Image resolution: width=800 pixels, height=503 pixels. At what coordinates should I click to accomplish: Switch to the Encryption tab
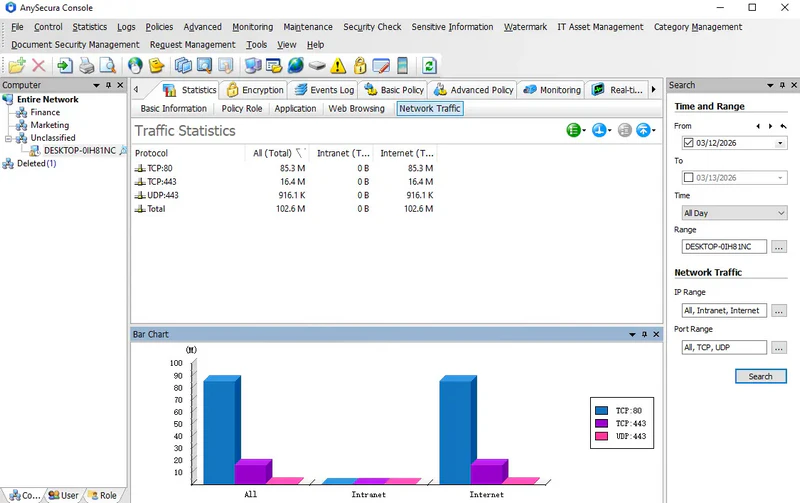255,90
